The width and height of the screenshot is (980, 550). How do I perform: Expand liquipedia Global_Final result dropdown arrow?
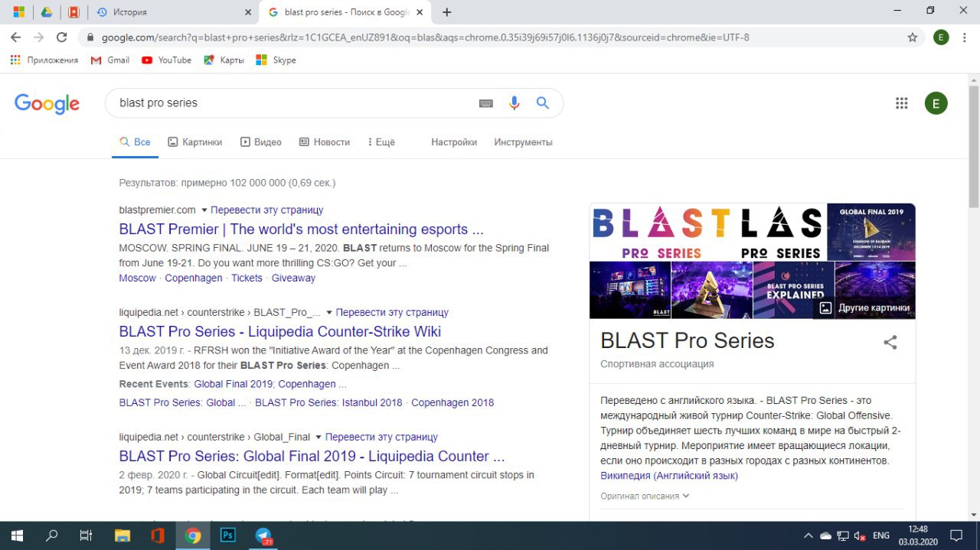click(318, 438)
